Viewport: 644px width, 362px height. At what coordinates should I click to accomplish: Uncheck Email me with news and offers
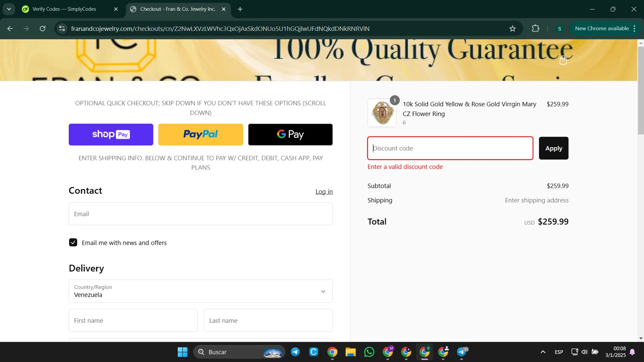73,242
